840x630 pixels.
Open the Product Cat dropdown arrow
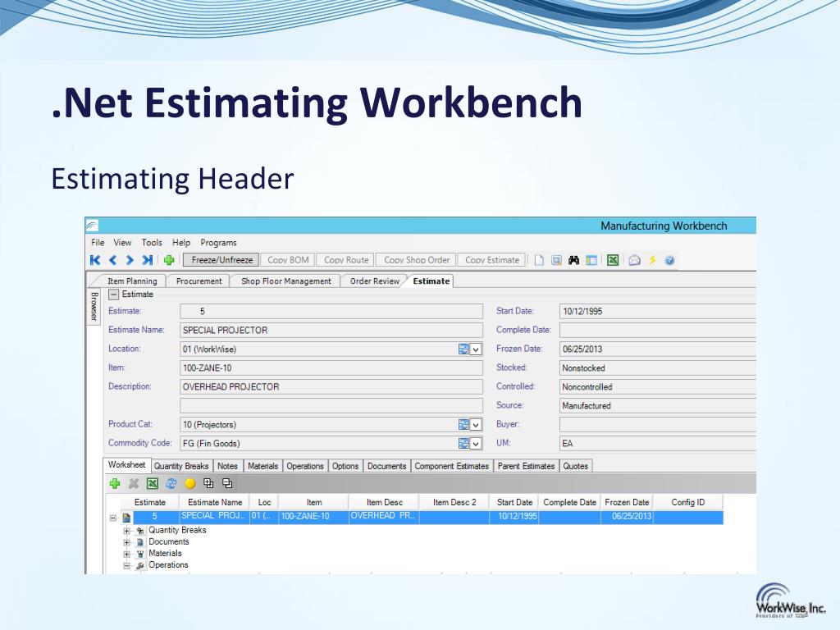[x=476, y=426]
